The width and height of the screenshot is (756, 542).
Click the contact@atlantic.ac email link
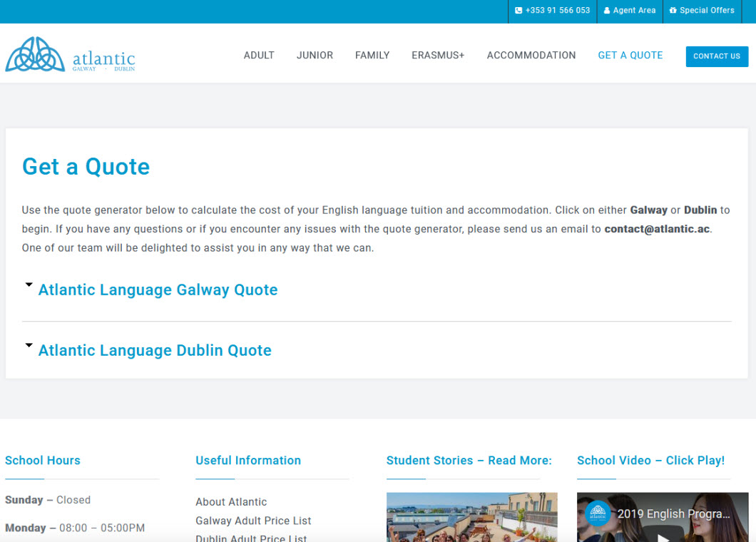pyautogui.click(x=657, y=230)
